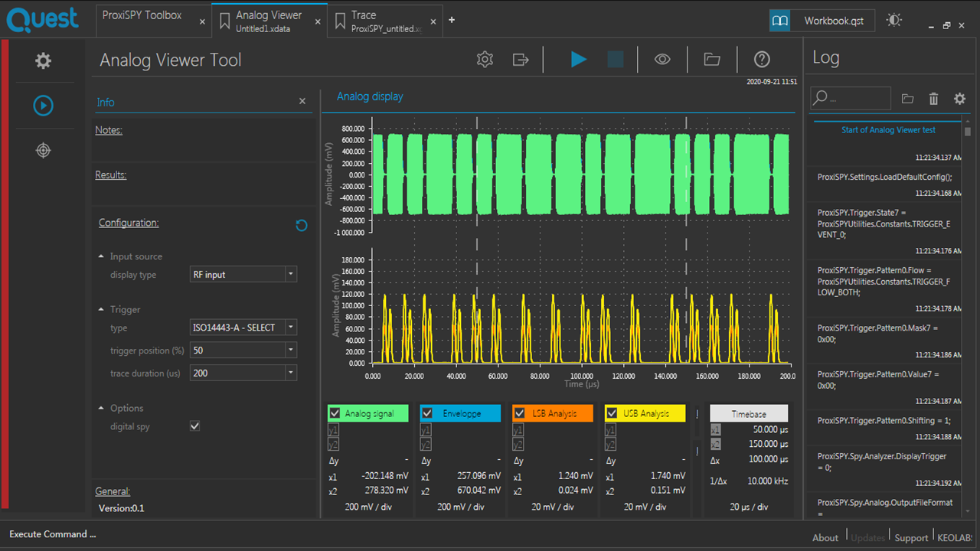Screen dimensions: 980x551
Task: Close the ProxiSPY Toolbox tab
Action: coord(202,22)
